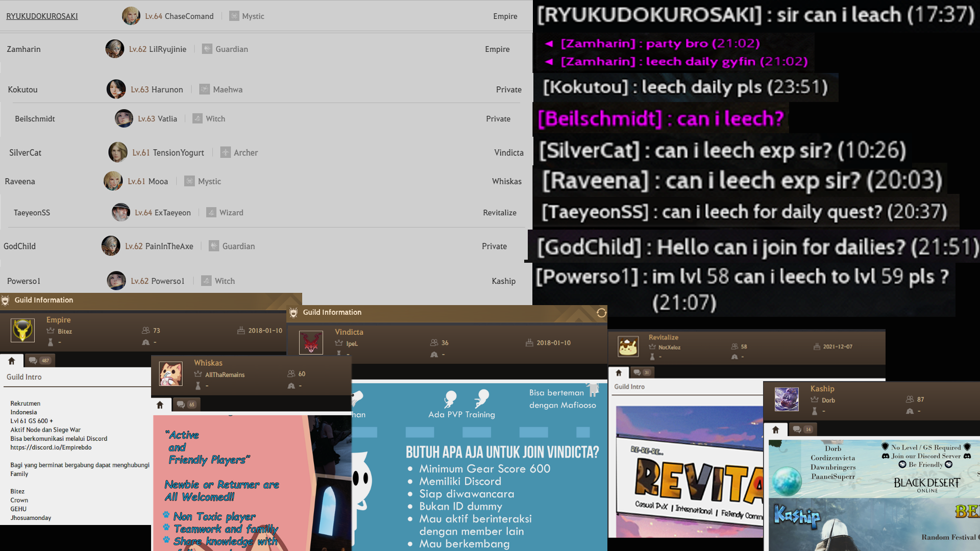The height and width of the screenshot is (551, 980).
Task: Click the Revitalize guild emblem icon
Action: pyautogui.click(x=628, y=346)
